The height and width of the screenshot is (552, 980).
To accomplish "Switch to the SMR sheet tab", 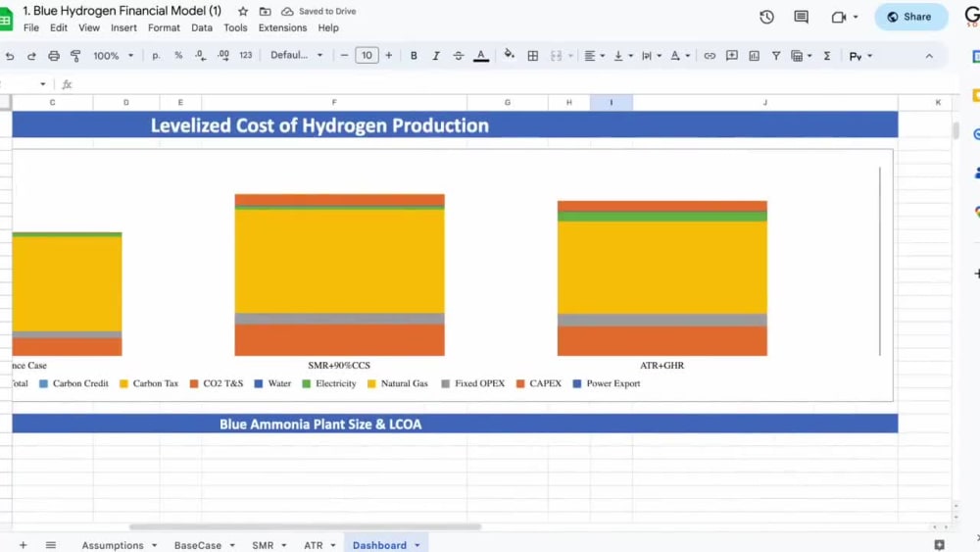I will click(x=263, y=545).
